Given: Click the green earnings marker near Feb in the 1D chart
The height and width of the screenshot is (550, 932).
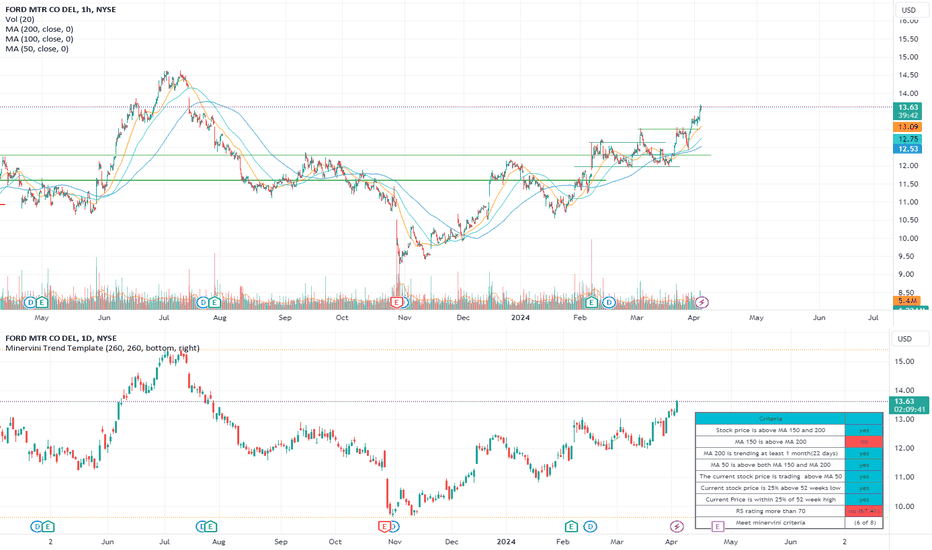Looking at the screenshot, I should 571,526.
